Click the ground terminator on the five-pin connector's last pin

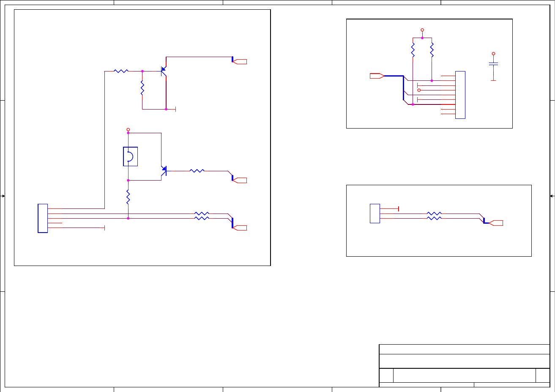click(104, 228)
